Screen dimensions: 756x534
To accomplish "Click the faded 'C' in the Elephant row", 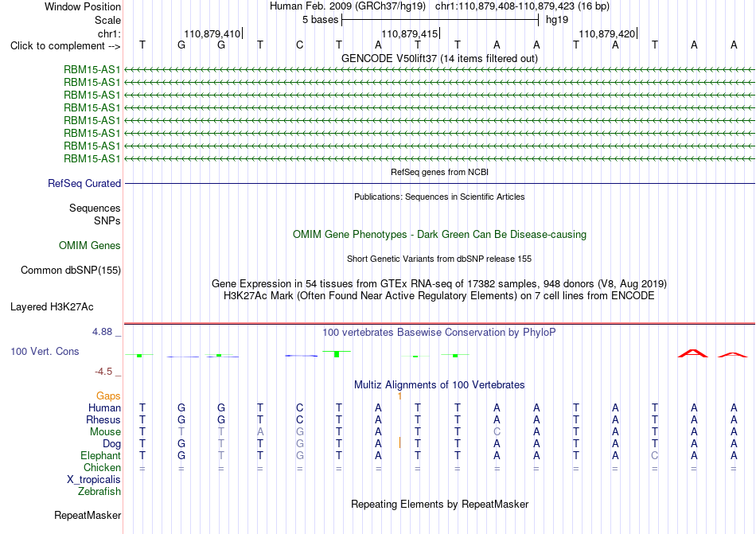I will tap(654, 455).
